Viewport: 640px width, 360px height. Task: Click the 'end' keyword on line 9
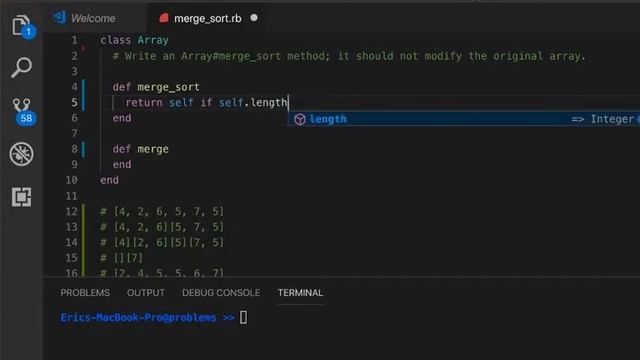click(x=122, y=164)
